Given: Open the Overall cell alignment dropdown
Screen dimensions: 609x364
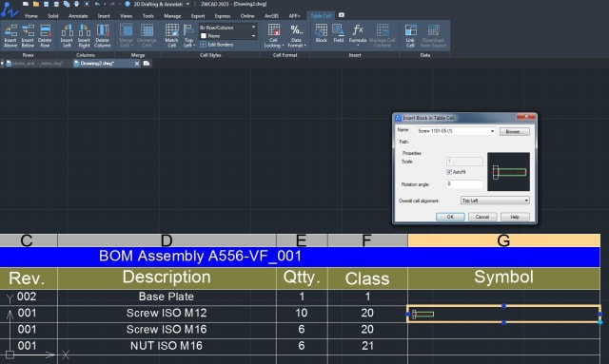Looking at the screenshot, I should click(495, 201).
